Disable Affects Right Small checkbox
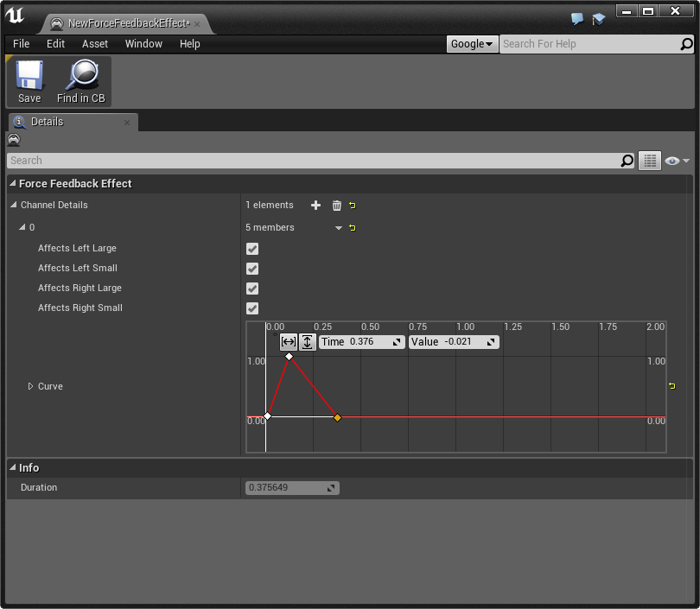The height and width of the screenshot is (609, 700). [x=252, y=308]
